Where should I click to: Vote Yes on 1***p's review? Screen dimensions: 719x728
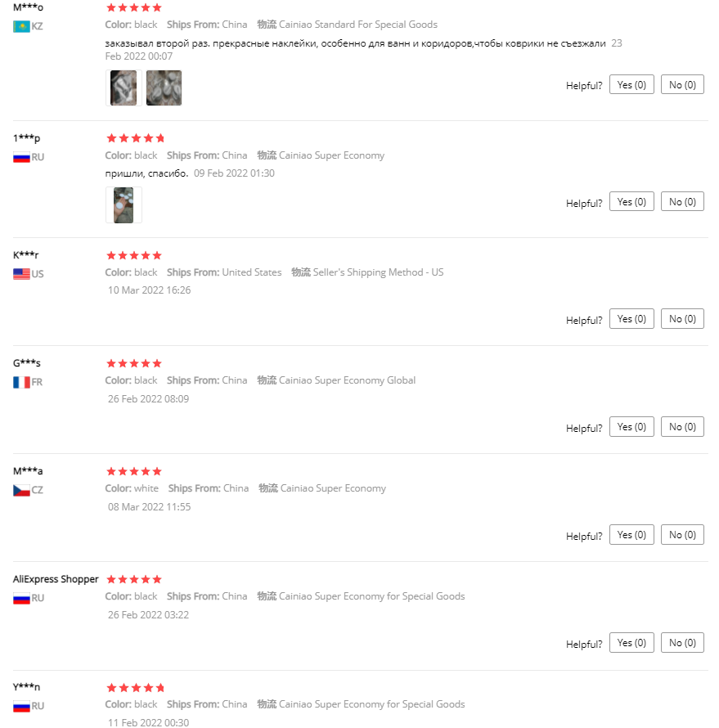coord(631,201)
